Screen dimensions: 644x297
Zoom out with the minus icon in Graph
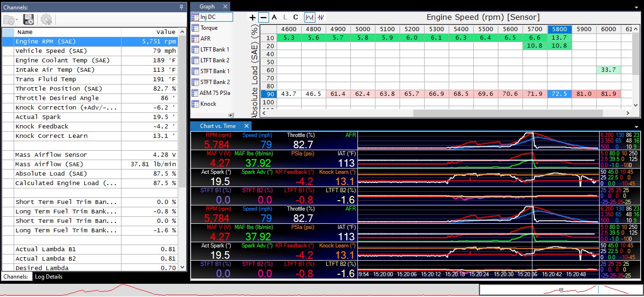tap(264, 17)
